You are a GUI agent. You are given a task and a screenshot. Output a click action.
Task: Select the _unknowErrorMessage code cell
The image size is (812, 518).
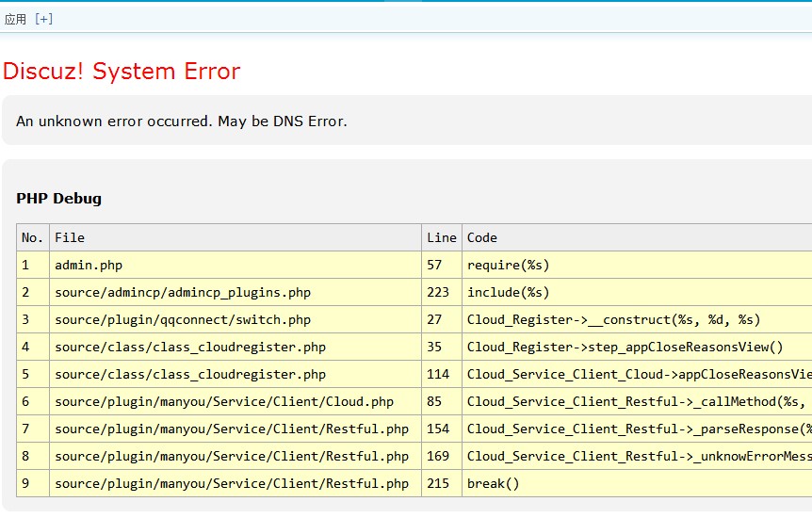637,457
